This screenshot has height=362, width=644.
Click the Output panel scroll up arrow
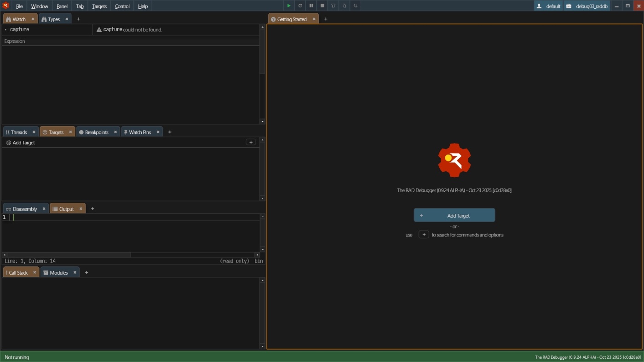pos(263,216)
